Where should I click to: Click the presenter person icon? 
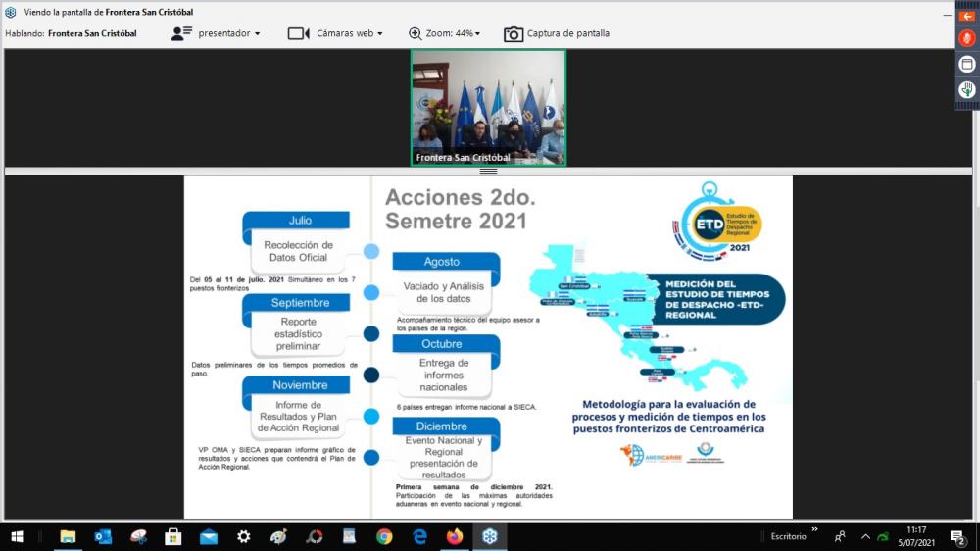pyautogui.click(x=181, y=33)
